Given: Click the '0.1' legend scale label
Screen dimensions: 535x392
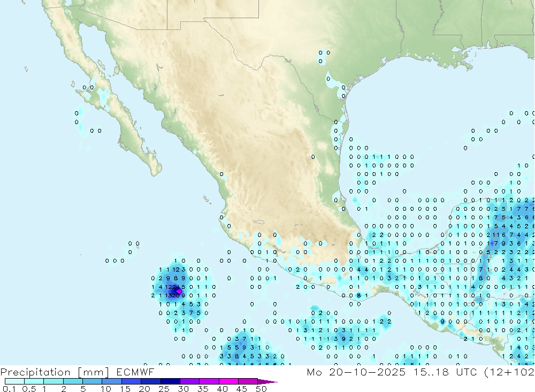Looking at the screenshot, I should coord(9,389).
